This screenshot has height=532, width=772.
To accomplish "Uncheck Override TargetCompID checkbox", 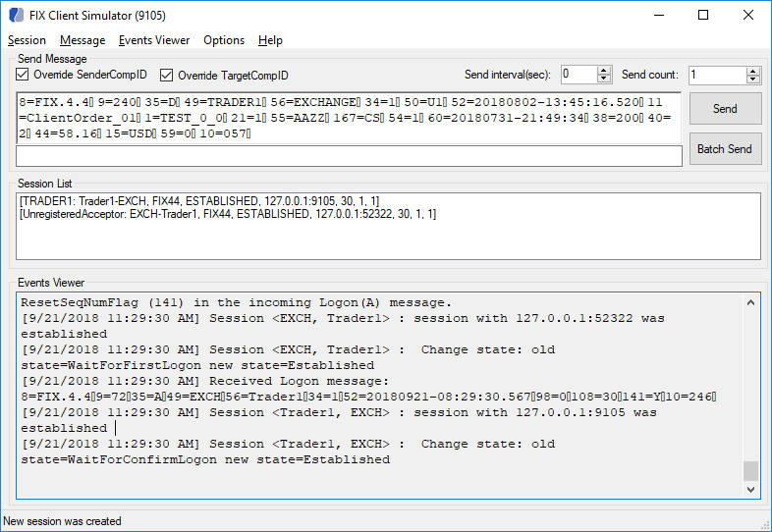I will click(166, 76).
